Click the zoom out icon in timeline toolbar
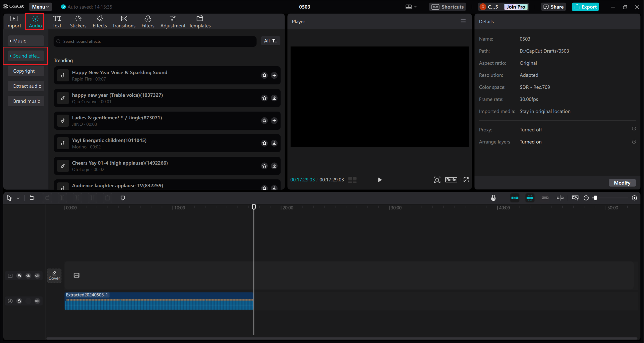 586,198
